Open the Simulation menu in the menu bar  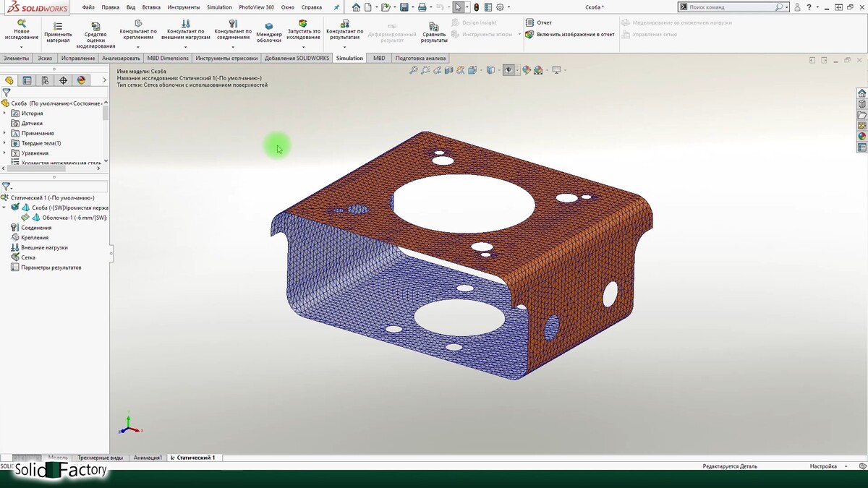pos(219,7)
